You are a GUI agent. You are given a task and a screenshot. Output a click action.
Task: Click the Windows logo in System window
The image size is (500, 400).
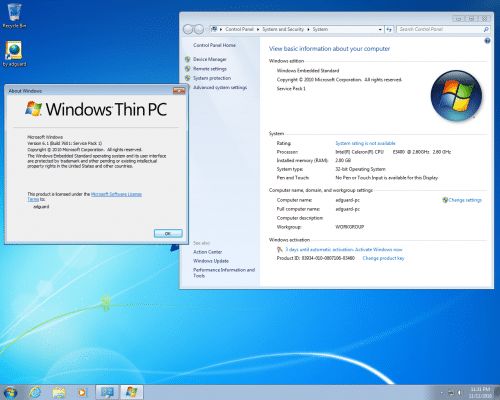[x=456, y=95]
